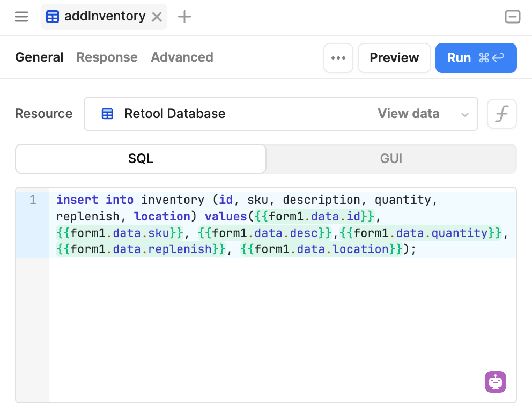
Task: Run the query with Run button
Action: coord(476,58)
